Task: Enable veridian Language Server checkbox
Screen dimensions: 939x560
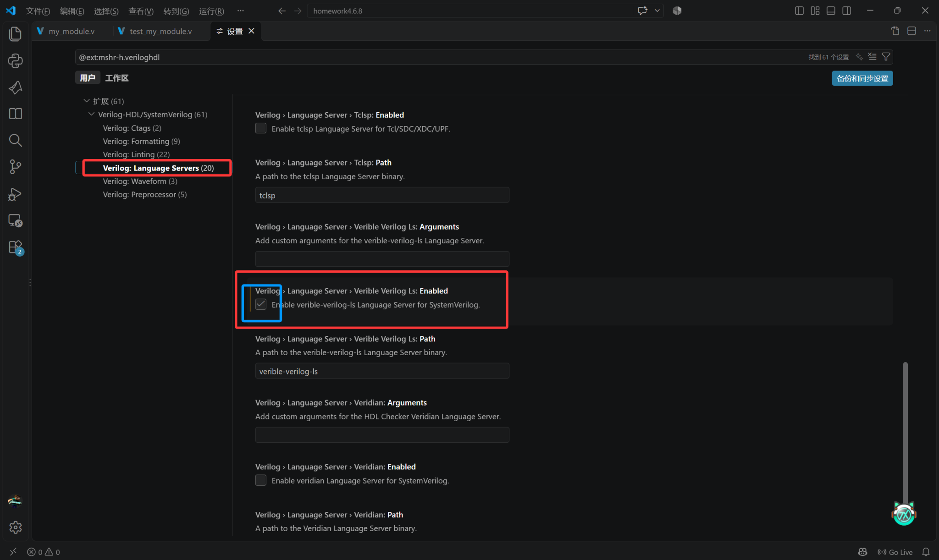Action: [x=261, y=480]
